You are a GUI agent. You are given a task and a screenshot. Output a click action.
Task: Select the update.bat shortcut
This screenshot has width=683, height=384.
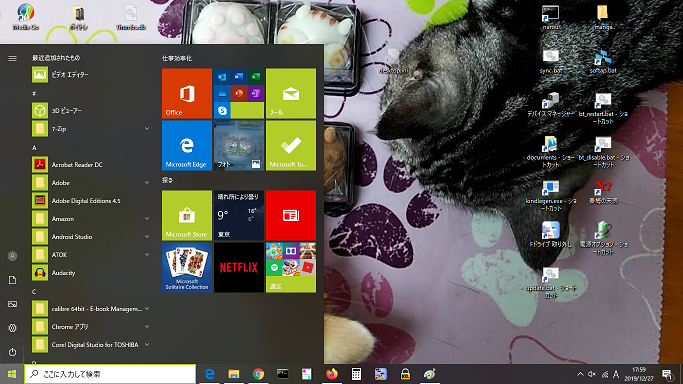[x=551, y=283]
